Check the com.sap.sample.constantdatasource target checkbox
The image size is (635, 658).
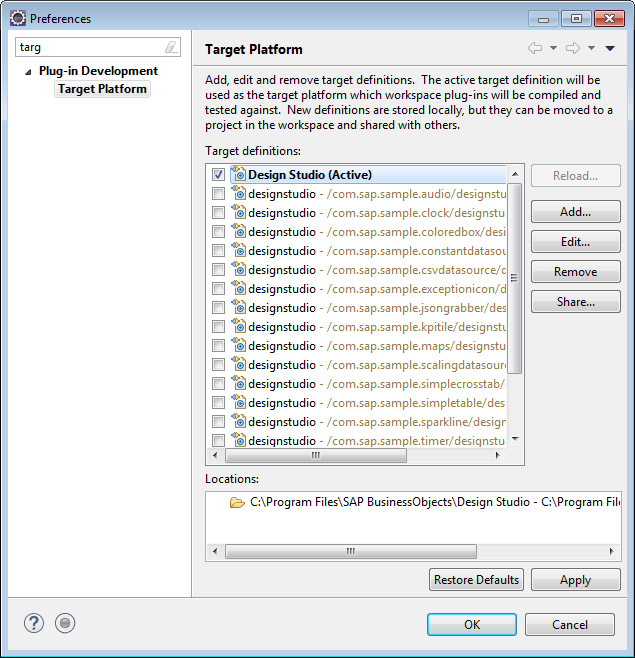click(x=218, y=251)
